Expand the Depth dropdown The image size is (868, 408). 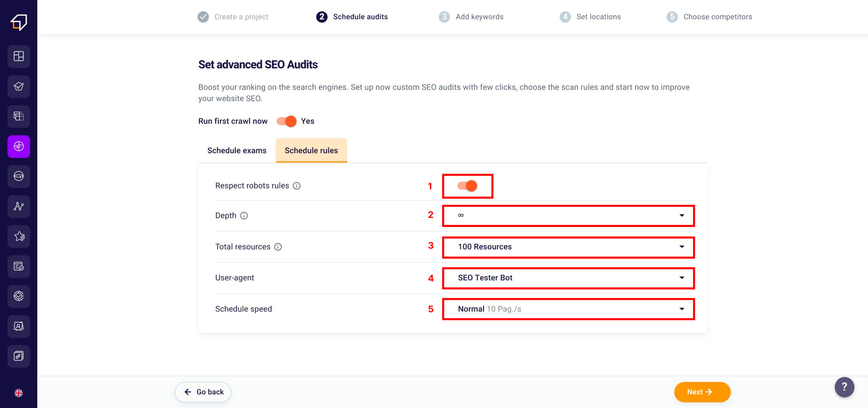pos(568,216)
